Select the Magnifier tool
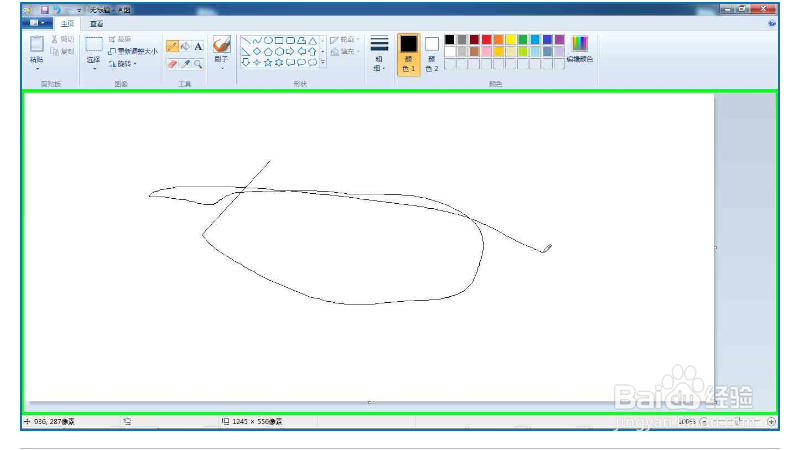The height and width of the screenshot is (450, 800). point(198,64)
